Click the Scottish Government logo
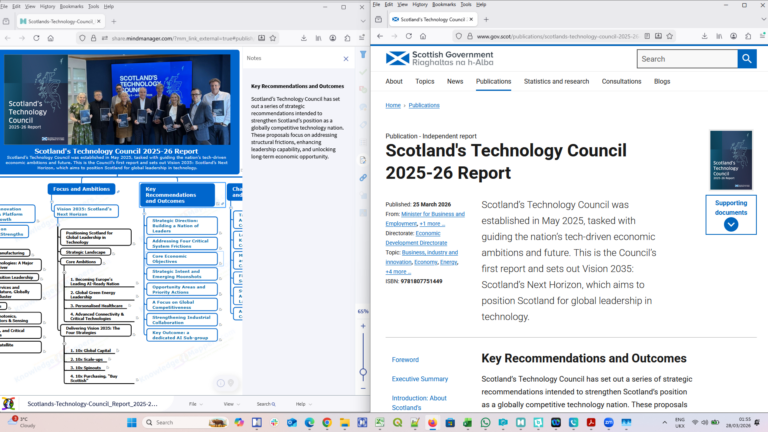 click(439, 58)
